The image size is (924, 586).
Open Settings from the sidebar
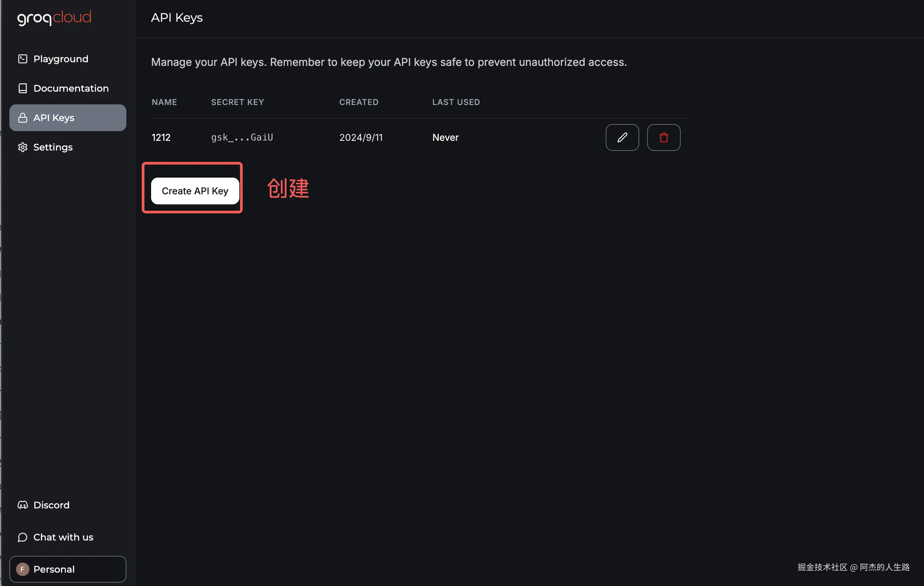pos(53,148)
